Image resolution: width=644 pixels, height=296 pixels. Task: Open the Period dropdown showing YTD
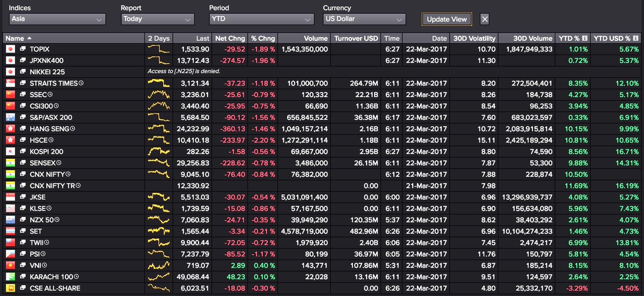pos(261,19)
